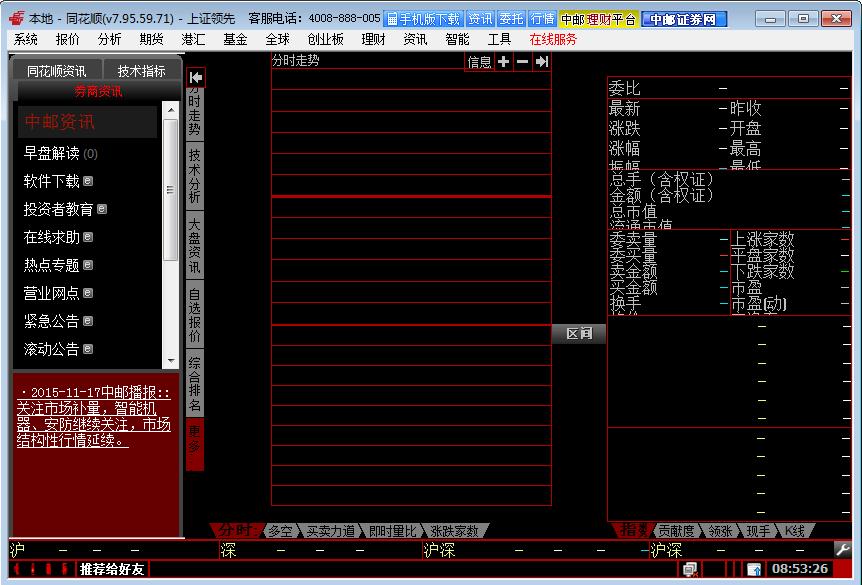The image size is (862, 585).
Task: Open the 在线服务 menu
Action: (x=553, y=39)
